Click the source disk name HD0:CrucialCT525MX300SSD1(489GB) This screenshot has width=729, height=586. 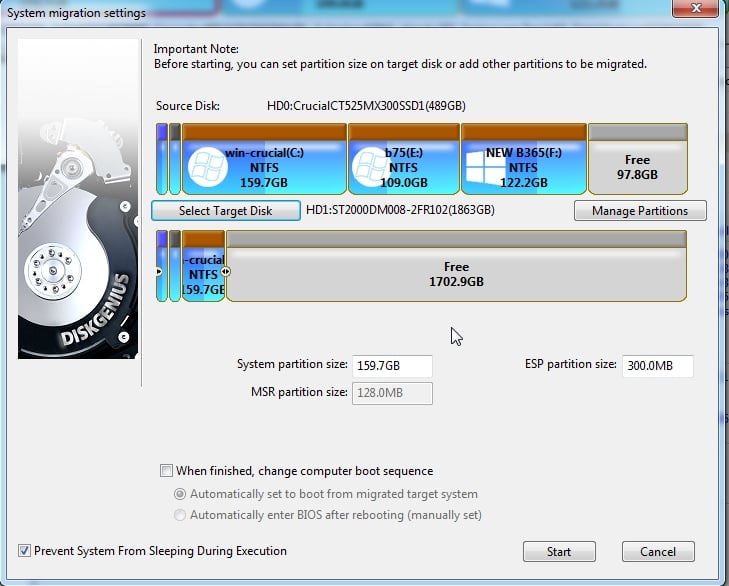(x=366, y=106)
